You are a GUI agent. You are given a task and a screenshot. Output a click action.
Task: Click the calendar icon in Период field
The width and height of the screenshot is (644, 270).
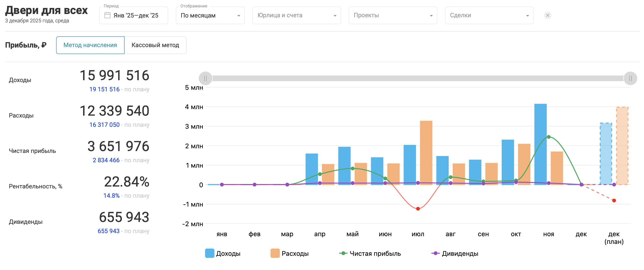click(x=107, y=15)
